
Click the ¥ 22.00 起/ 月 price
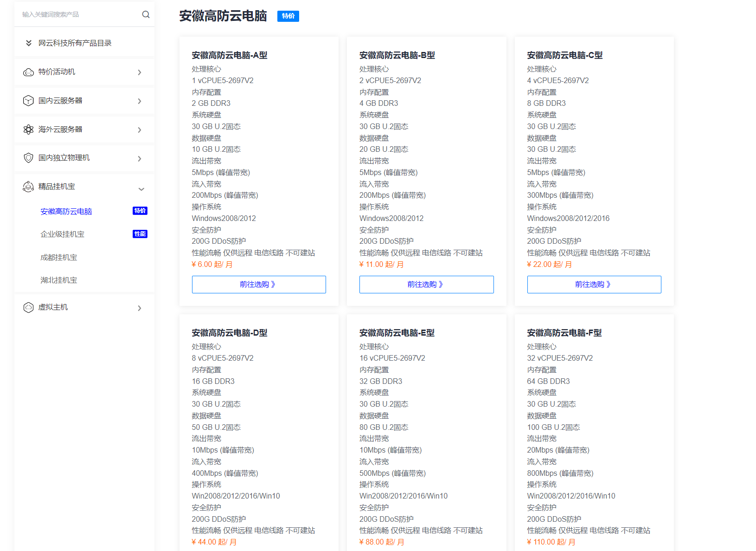coord(550,265)
